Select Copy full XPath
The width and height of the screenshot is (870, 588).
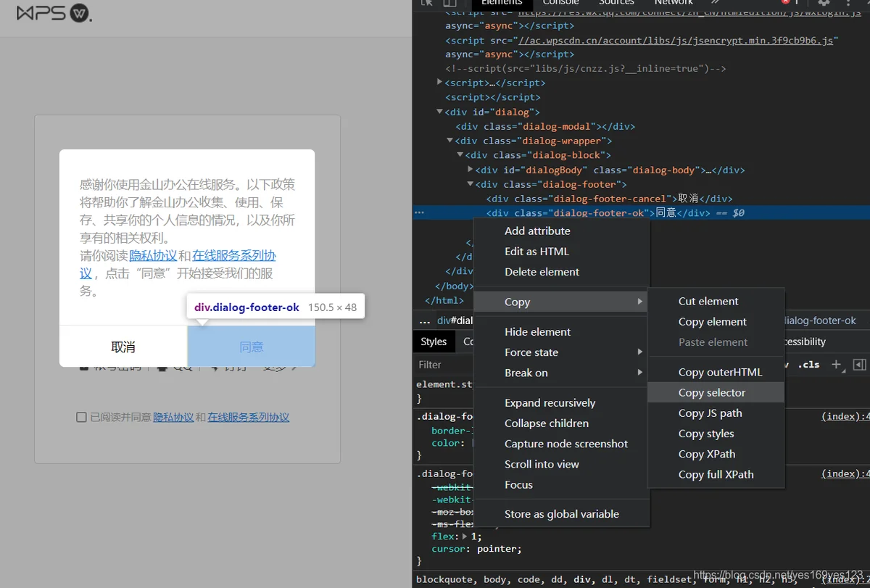[x=716, y=474]
